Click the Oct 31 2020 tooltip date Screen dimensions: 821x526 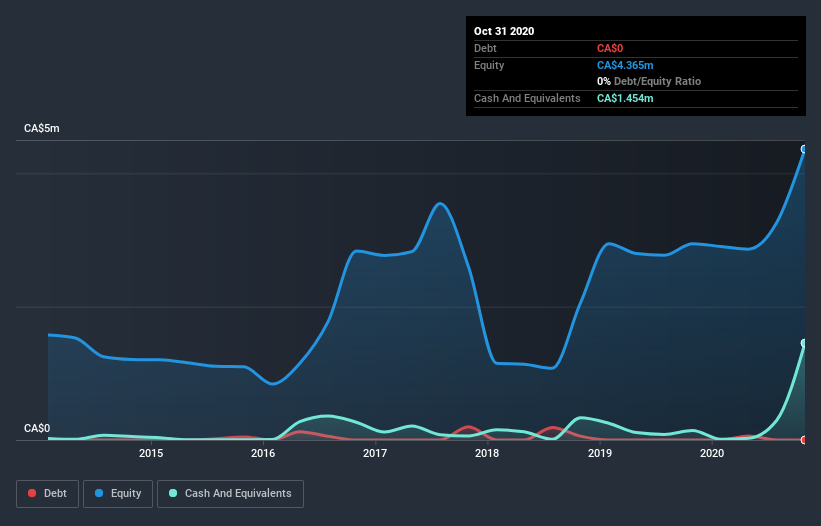[x=504, y=31]
